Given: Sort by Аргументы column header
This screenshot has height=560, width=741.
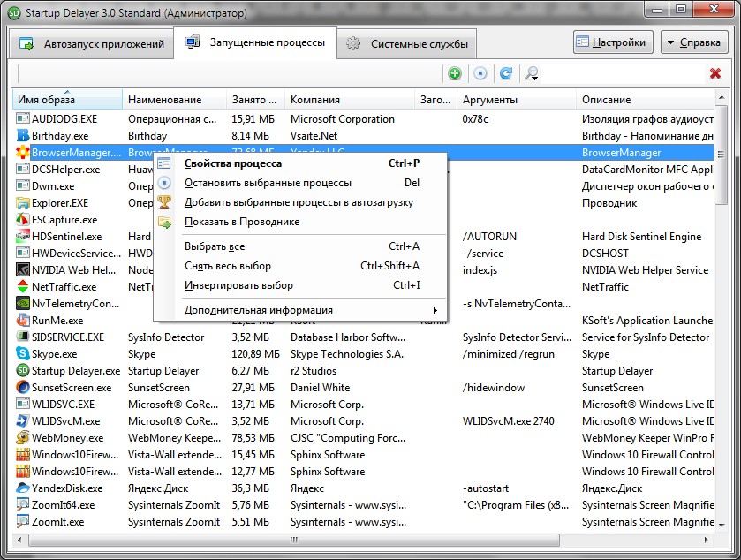Looking at the screenshot, I should pyautogui.click(x=517, y=100).
